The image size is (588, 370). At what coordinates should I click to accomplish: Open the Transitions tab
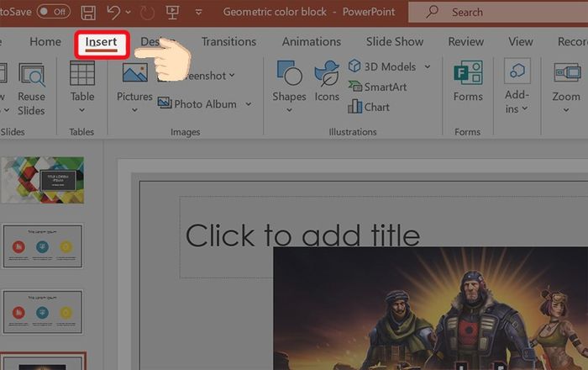(x=228, y=42)
